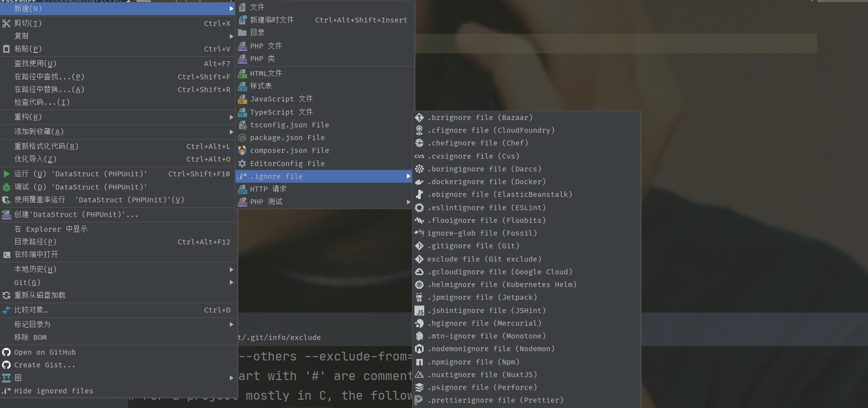Create a new 目录 entry
This screenshot has width=868, height=408.
(325, 32)
